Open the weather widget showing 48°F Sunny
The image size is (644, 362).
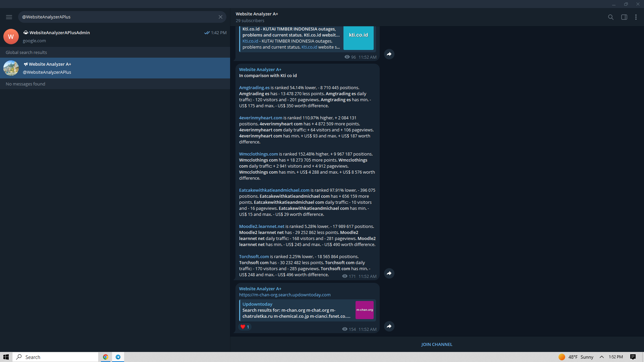click(576, 357)
